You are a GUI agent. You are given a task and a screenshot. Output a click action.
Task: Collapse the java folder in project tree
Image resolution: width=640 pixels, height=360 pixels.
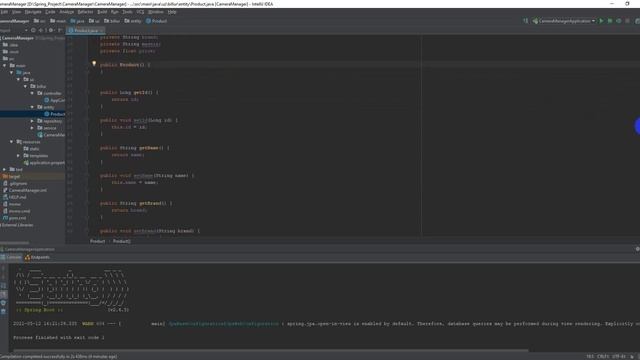click(12, 72)
